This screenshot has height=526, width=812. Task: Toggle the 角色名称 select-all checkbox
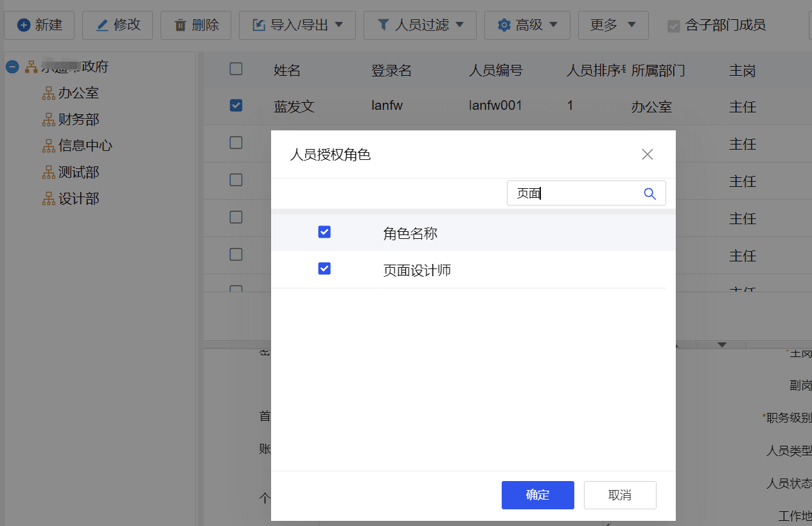point(324,232)
